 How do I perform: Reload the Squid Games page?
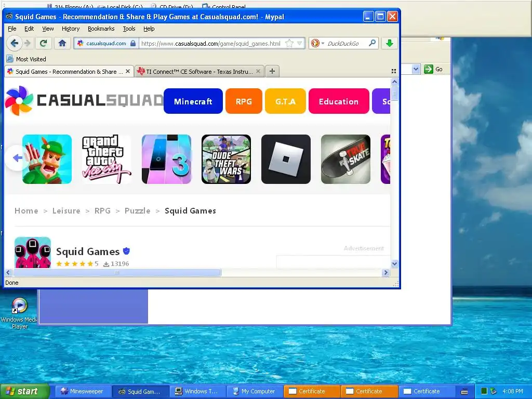click(43, 43)
